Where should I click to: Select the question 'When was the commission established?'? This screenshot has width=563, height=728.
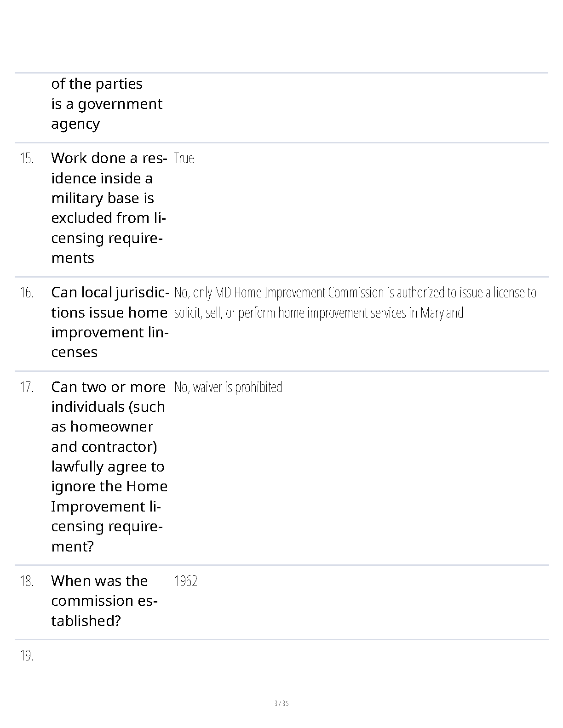(x=104, y=601)
